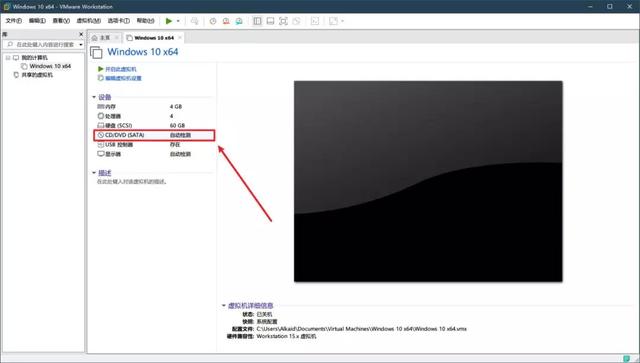
Task: Select 我的计算机 in the library tree
Action: pyautogui.click(x=34, y=58)
